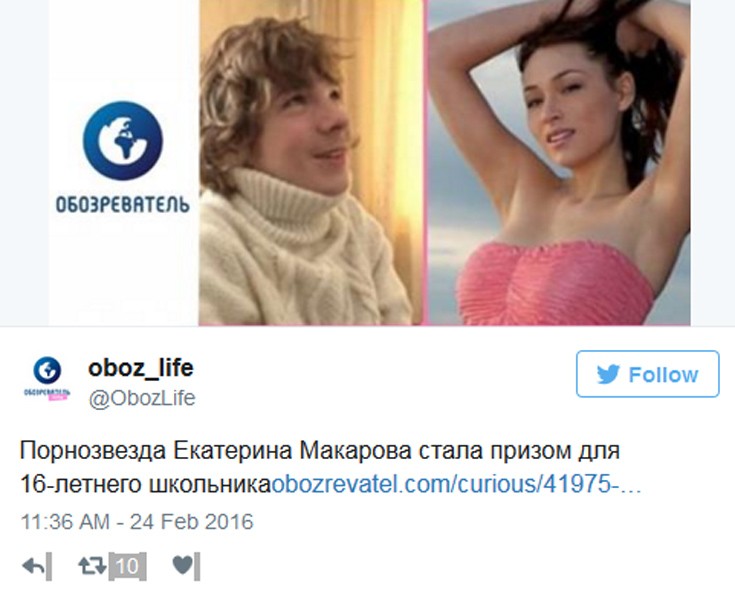Retweet using the retweet arrows icon

[x=92, y=565]
